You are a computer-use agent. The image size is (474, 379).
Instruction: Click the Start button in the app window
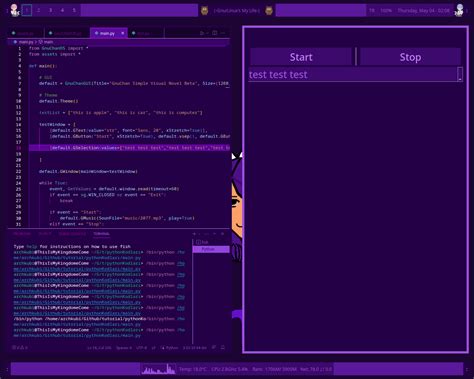tap(301, 57)
